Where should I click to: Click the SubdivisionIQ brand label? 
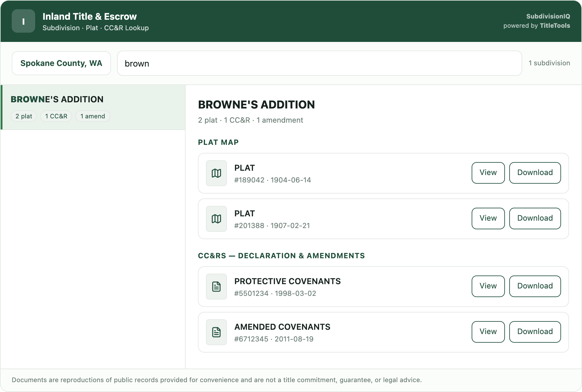[x=548, y=16]
